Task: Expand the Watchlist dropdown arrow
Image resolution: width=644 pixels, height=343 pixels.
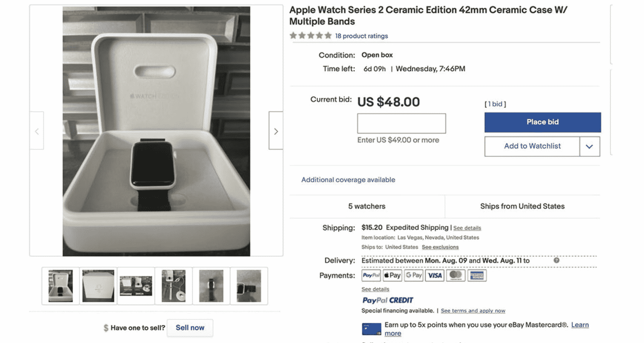Action: point(589,146)
